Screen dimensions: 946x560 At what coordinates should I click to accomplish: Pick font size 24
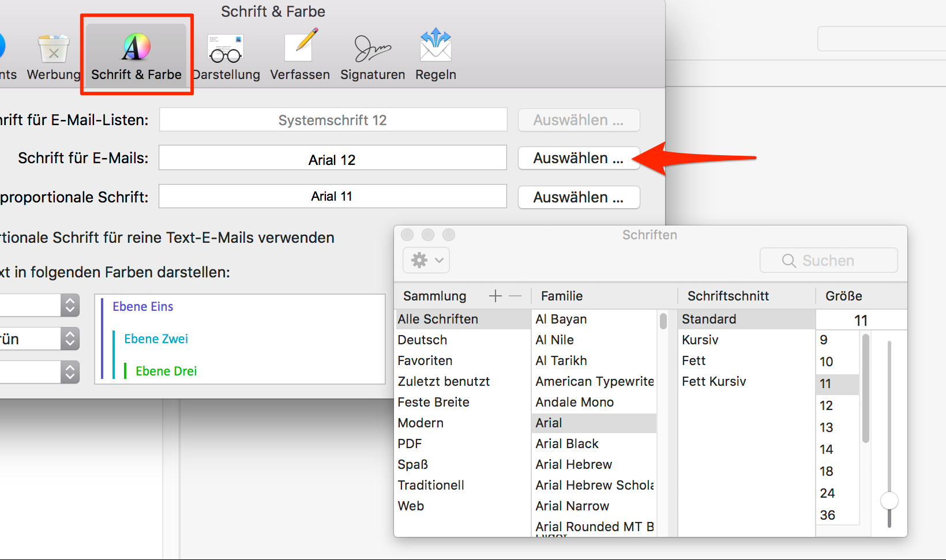coord(838,493)
